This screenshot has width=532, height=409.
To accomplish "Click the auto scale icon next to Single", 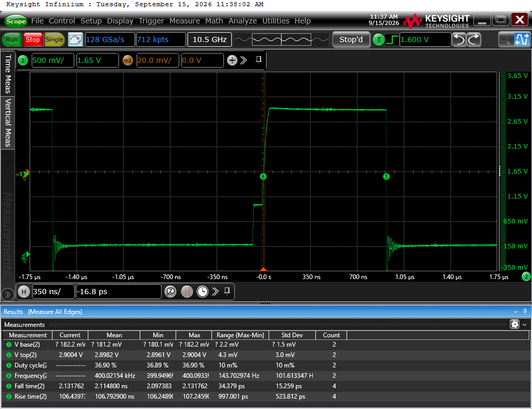I will click(x=75, y=39).
